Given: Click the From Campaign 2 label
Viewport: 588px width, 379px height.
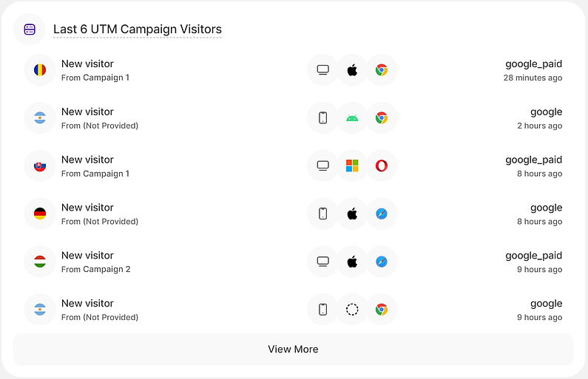Looking at the screenshot, I should coord(95,270).
